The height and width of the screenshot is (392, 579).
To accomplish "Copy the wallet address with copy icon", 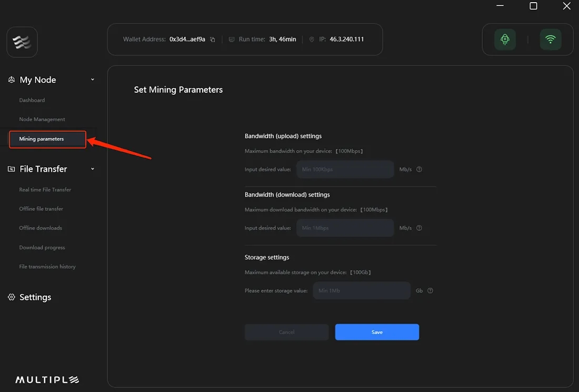I will pyautogui.click(x=213, y=39).
